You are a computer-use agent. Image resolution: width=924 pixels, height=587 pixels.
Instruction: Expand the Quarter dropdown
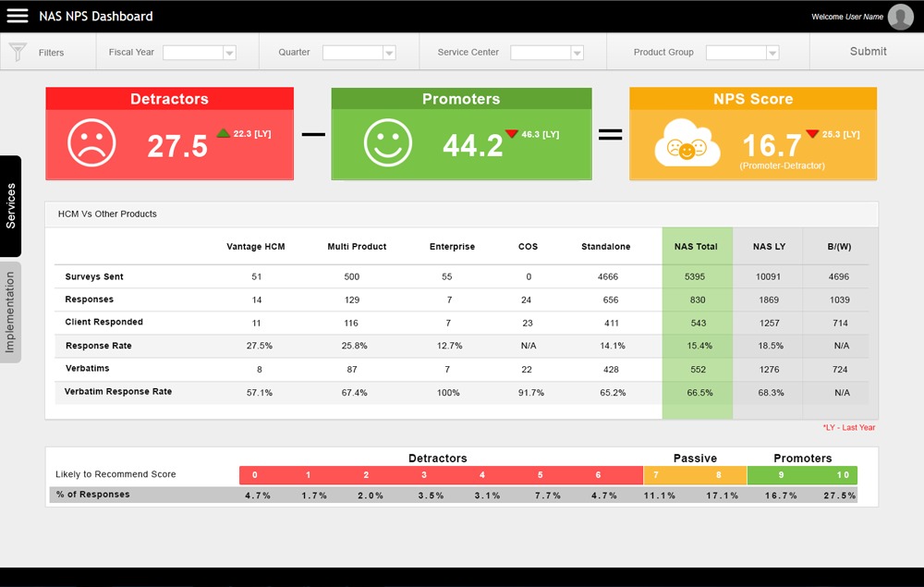pyautogui.click(x=359, y=53)
